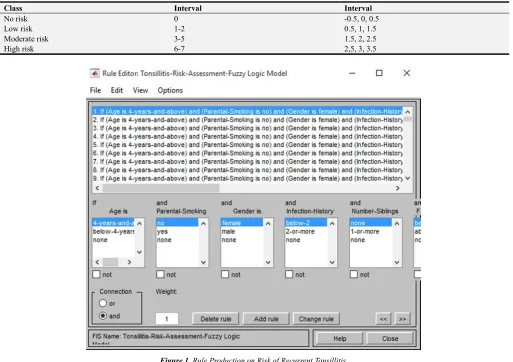
Task: Choose the 'and' connection radio button
Action: (103, 315)
